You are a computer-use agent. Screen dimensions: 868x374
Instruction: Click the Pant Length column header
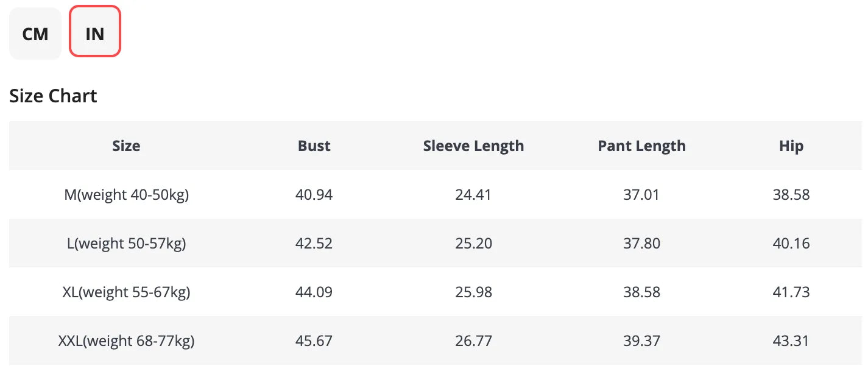point(641,146)
